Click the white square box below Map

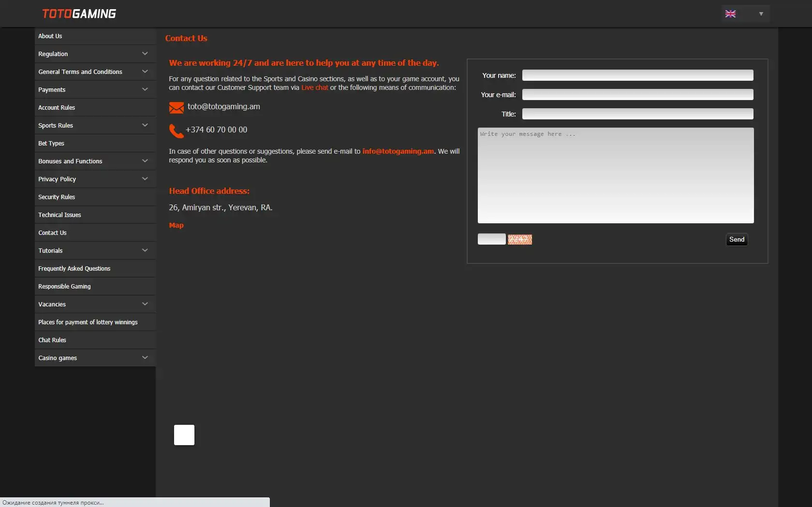click(184, 435)
